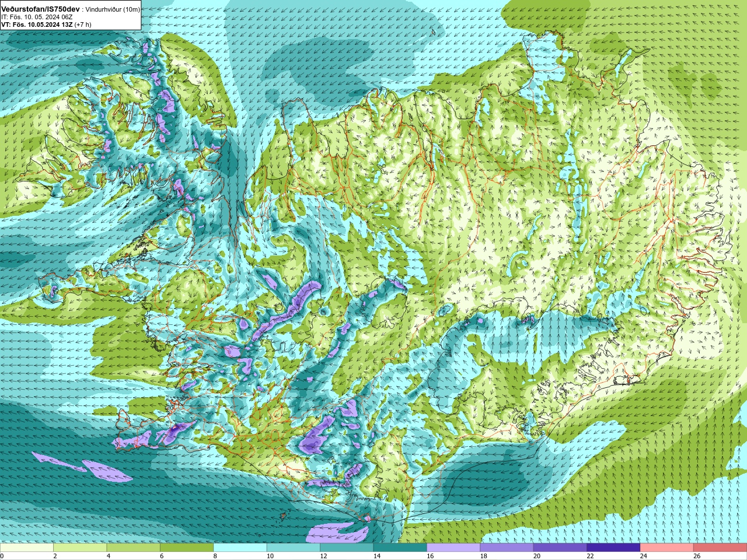
Task: Click the legend label "0"
Action: (x=2, y=556)
